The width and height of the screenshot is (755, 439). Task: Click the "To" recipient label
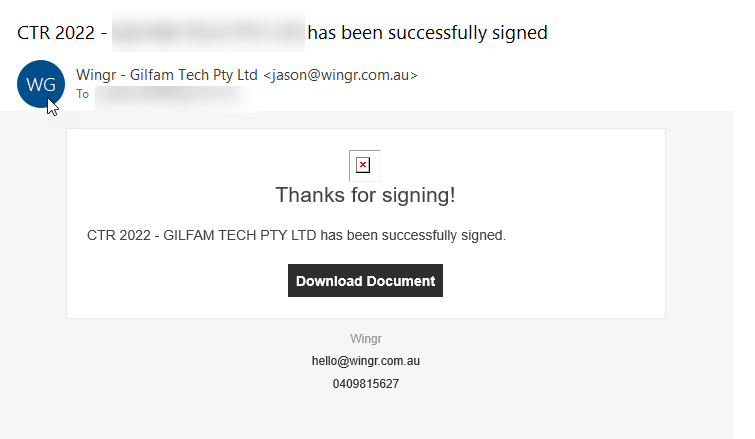pos(82,94)
